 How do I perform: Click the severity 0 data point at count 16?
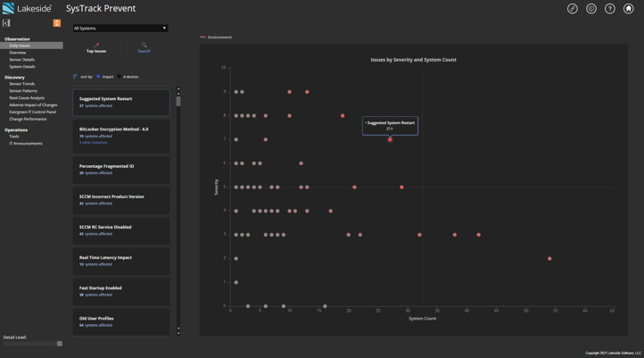click(x=325, y=306)
